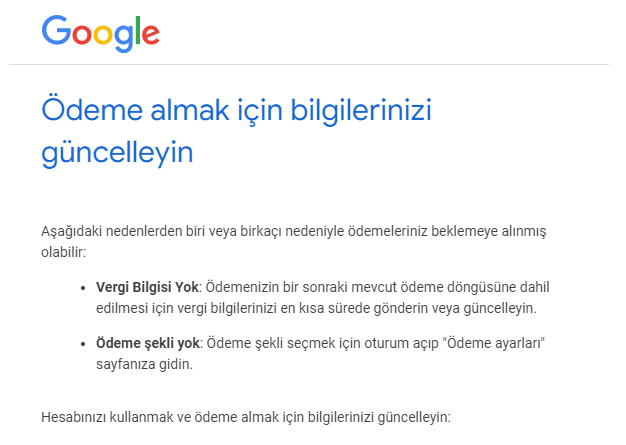This screenshot has width=626, height=445.
Task: Click the blue heading word güncelleyin
Action: 117,152
